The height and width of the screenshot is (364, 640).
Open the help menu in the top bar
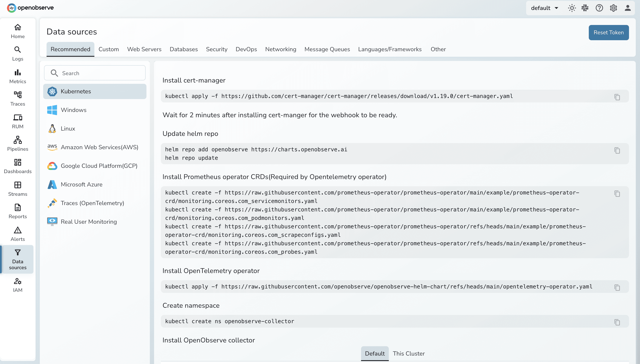pos(599,8)
